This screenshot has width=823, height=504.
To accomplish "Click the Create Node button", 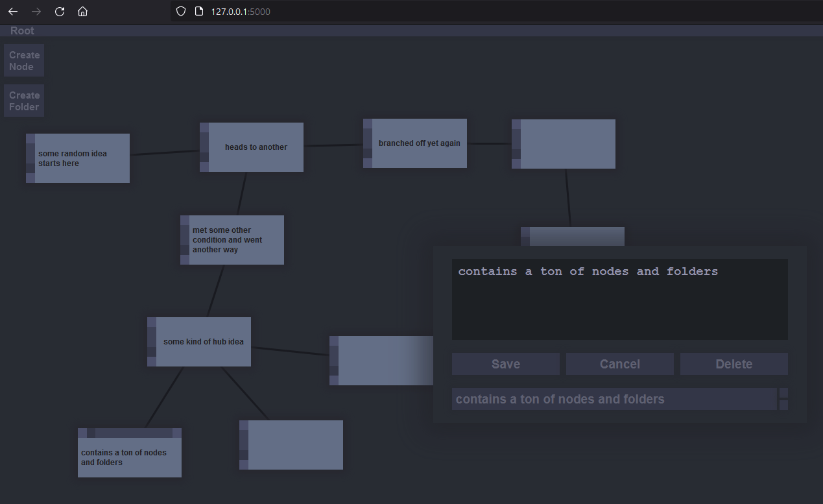I will [24, 60].
